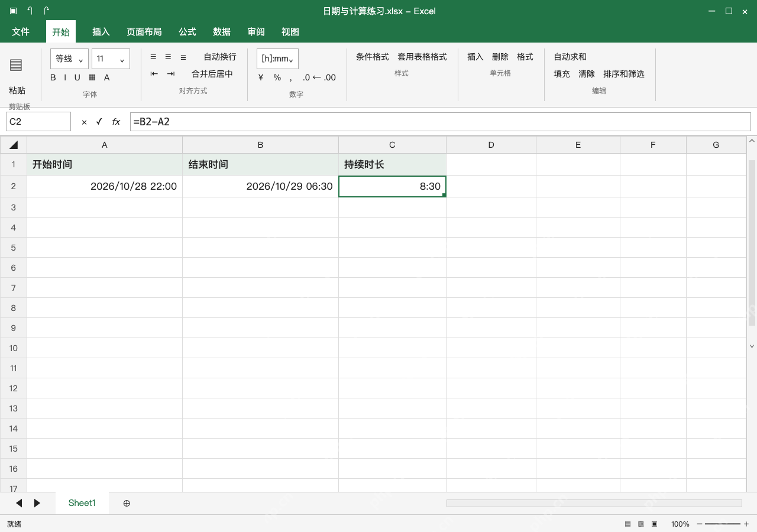The height and width of the screenshot is (532, 757).
Task: Open Insert Function fx dialog
Action: (x=116, y=122)
